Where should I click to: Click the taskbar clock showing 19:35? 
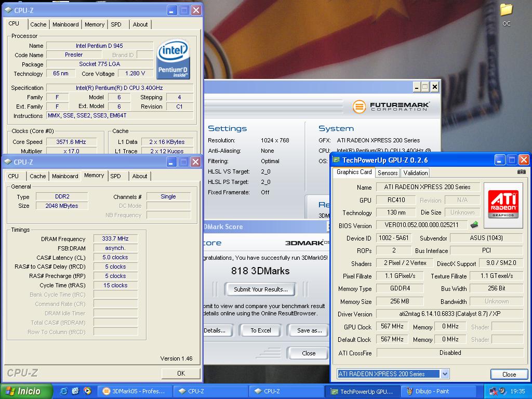tap(517, 391)
